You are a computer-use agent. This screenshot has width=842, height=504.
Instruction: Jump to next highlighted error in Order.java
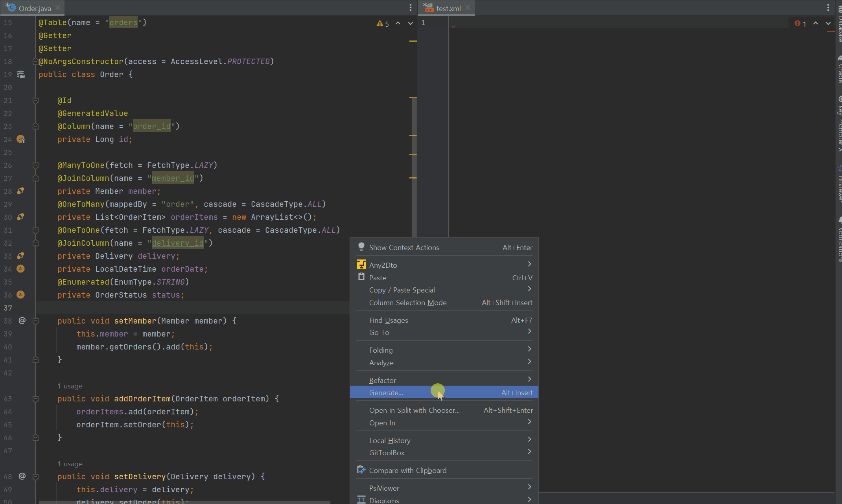click(410, 24)
